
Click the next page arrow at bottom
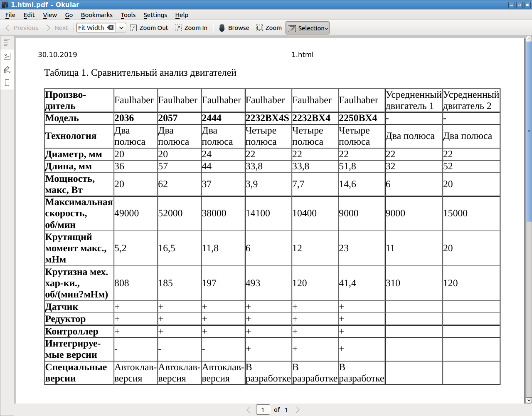298,410
